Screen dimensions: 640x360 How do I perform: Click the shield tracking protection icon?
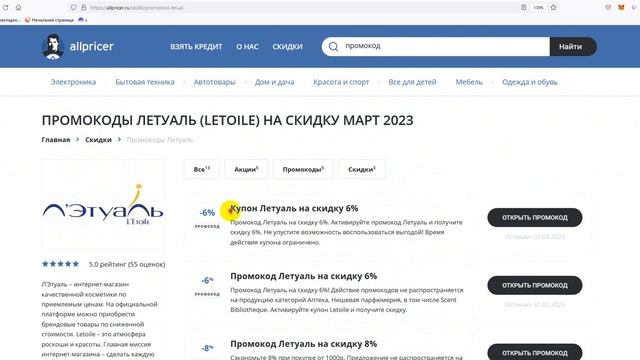[73, 7]
